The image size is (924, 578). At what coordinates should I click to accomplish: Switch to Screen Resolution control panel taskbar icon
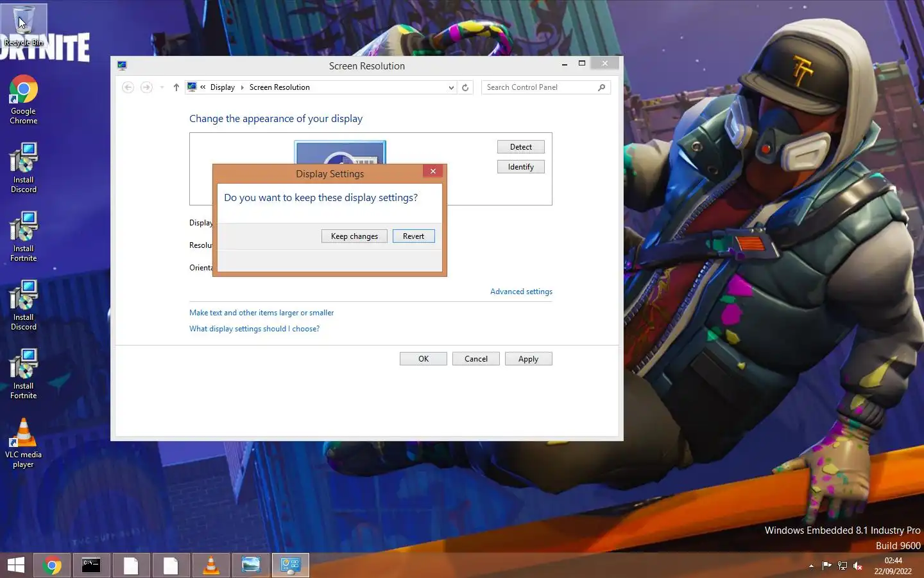[x=290, y=565]
